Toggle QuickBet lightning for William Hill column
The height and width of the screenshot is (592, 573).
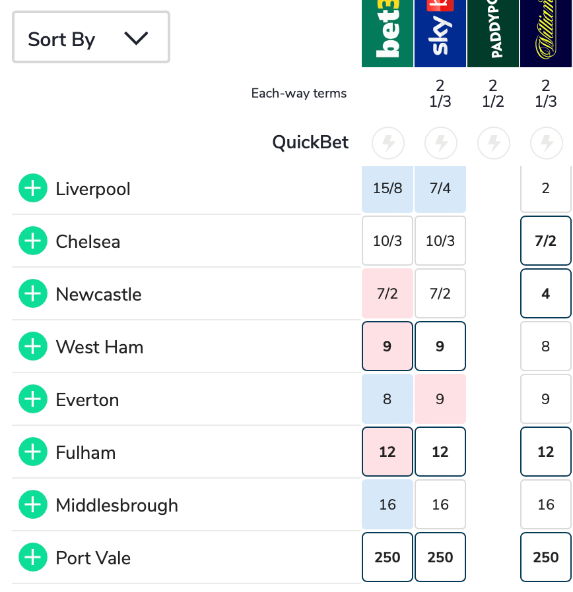pyautogui.click(x=547, y=143)
